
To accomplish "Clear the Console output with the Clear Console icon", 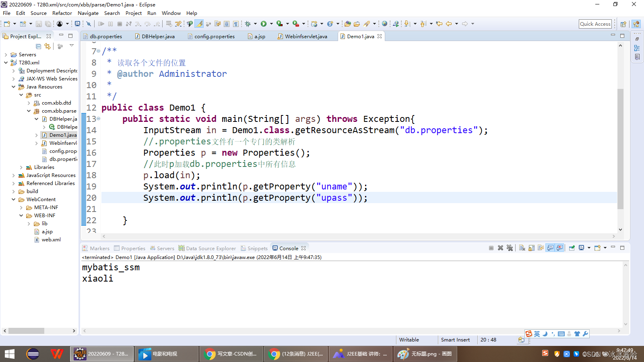I will pyautogui.click(x=522, y=248).
